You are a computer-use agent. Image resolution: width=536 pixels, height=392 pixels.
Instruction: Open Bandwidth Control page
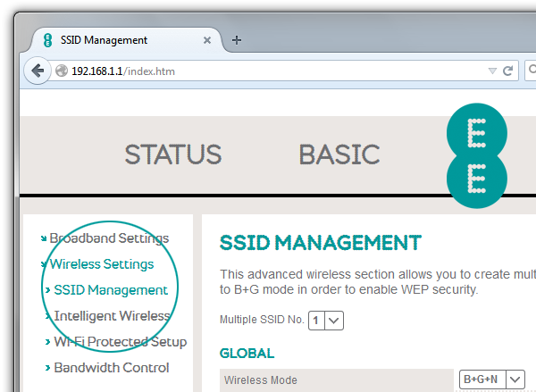tap(112, 368)
